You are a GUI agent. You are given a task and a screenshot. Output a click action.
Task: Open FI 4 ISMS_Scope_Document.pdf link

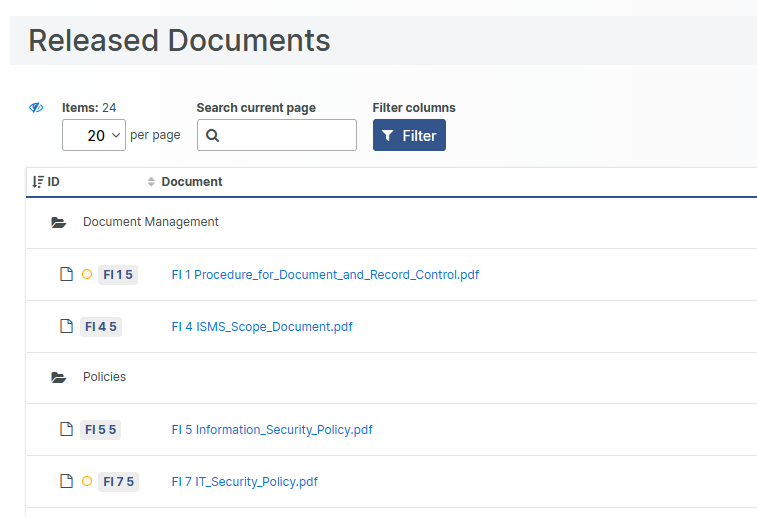[x=262, y=326]
